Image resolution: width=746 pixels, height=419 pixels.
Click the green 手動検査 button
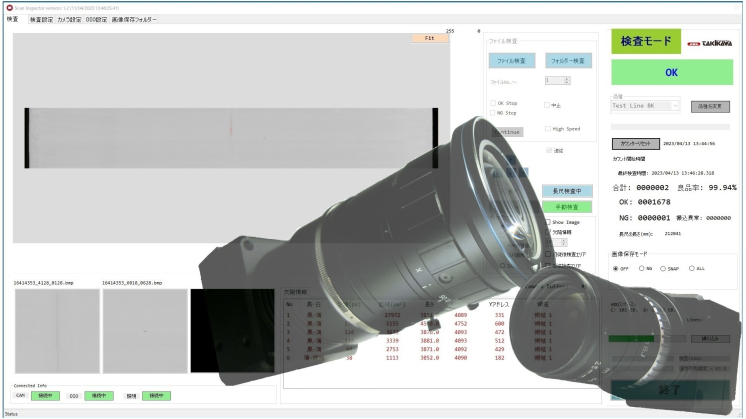(567, 207)
